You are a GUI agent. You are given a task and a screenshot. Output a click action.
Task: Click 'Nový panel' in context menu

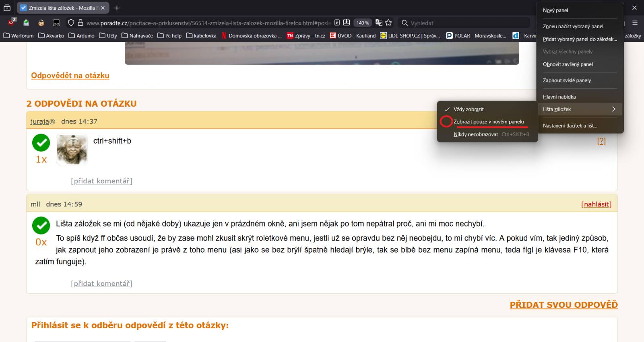tap(555, 10)
